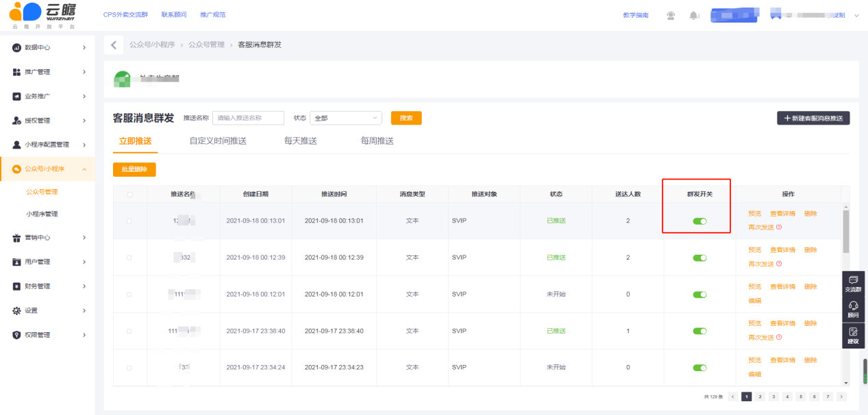Image resolution: width=868 pixels, height=415 pixels.
Task: Click the table's vertical scrollbar thumb
Action: click(x=845, y=233)
